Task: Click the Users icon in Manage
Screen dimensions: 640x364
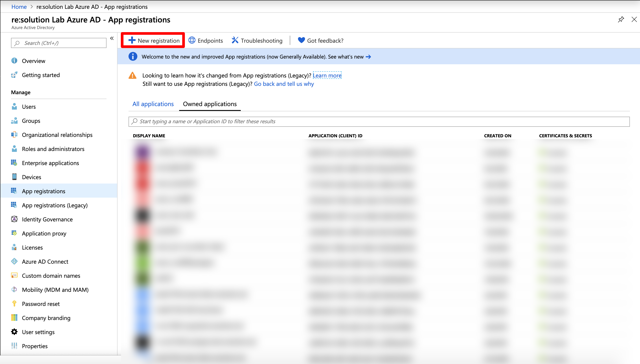Action: click(14, 107)
